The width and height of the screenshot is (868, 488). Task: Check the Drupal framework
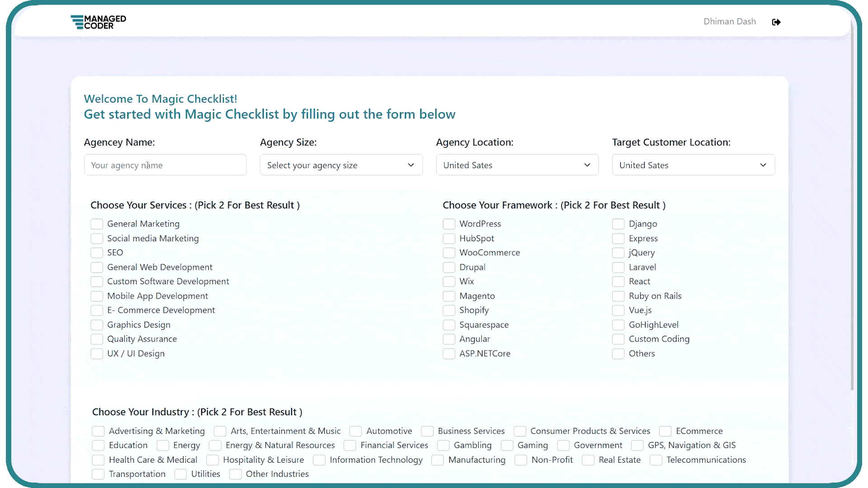pyautogui.click(x=449, y=267)
